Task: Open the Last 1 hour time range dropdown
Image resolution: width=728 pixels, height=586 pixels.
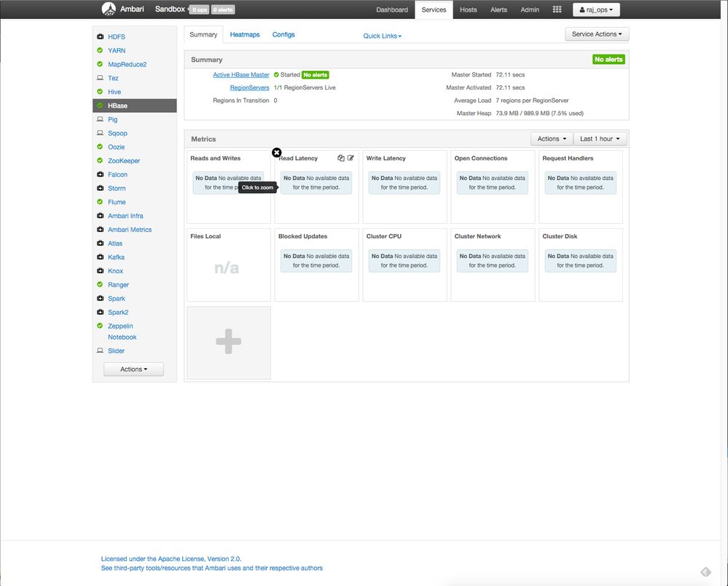Action: coord(600,138)
